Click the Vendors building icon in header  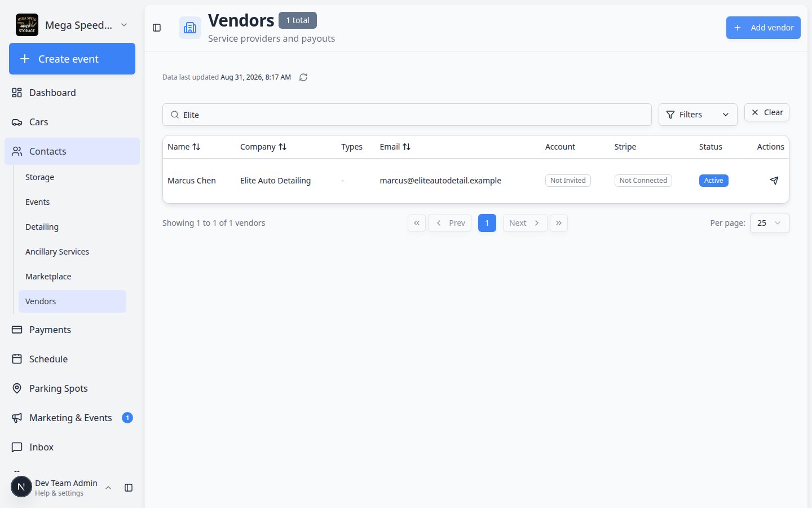coord(190,28)
